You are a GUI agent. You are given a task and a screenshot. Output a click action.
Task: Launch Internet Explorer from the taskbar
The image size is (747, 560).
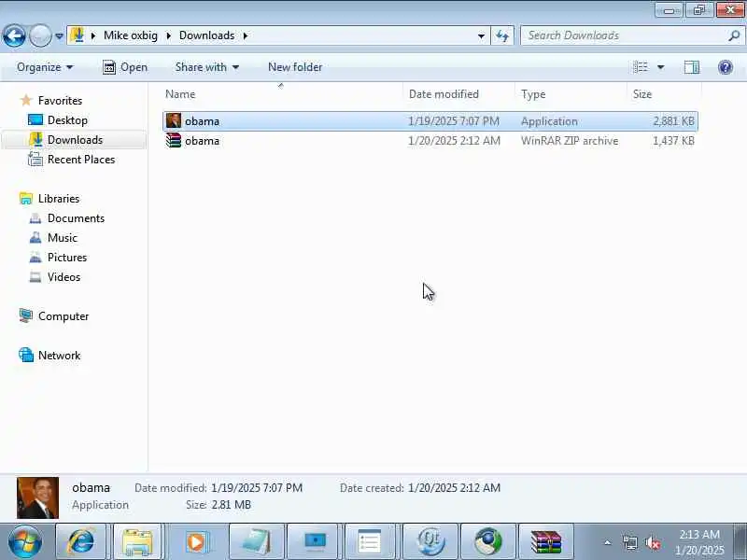pyautogui.click(x=80, y=542)
